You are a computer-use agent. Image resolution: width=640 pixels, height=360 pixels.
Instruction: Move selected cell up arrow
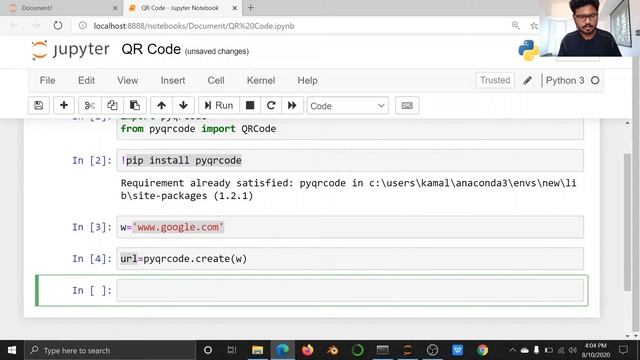point(162,105)
